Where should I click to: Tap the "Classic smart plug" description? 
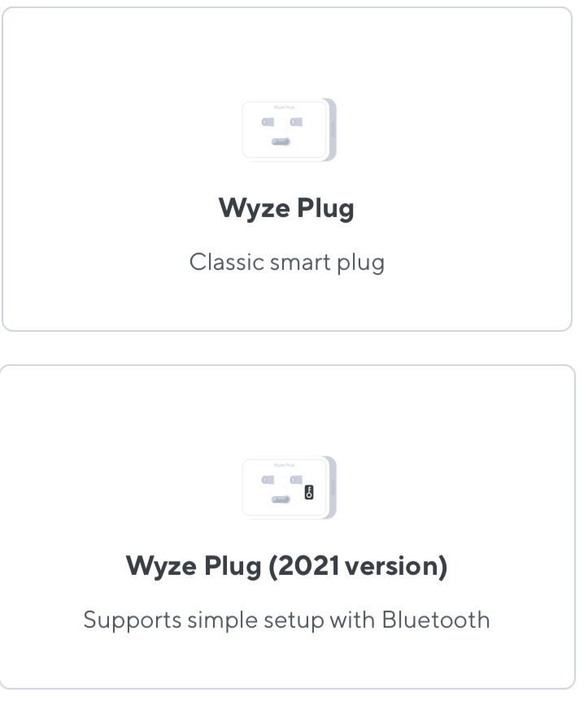286,262
